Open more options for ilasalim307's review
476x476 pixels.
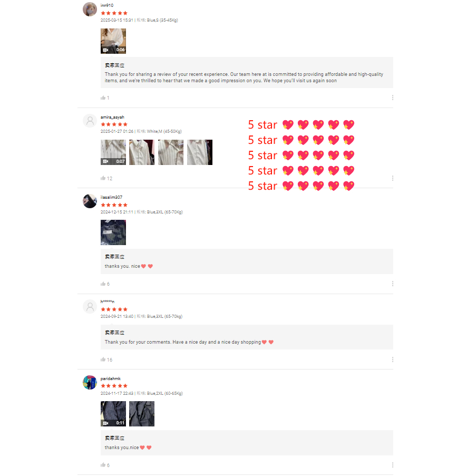[x=393, y=284]
